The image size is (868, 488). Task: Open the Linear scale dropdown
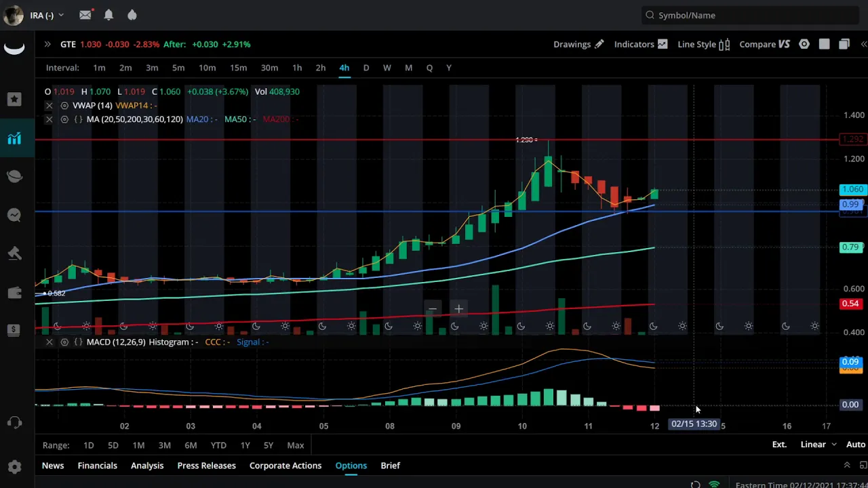[x=818, y=445]
